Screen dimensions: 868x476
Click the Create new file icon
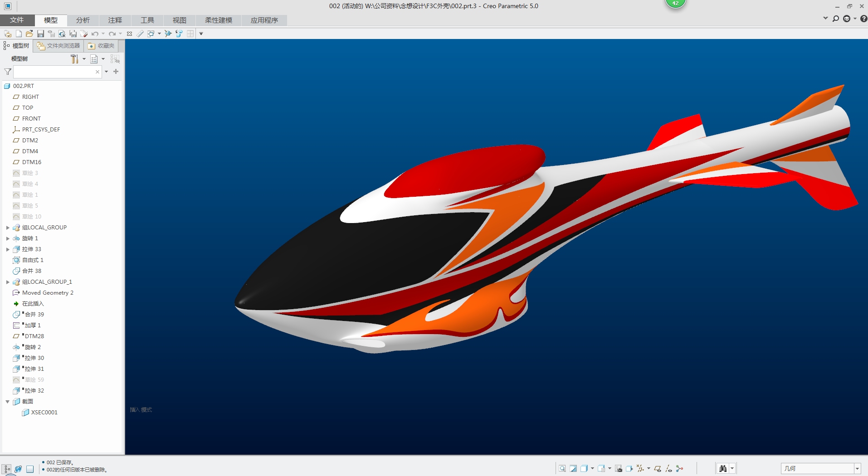coord(19,34)
